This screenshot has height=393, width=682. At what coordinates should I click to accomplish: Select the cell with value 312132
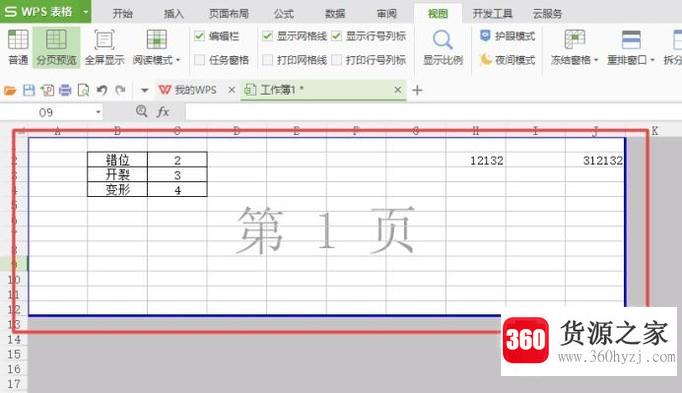(x=595, y=160)
